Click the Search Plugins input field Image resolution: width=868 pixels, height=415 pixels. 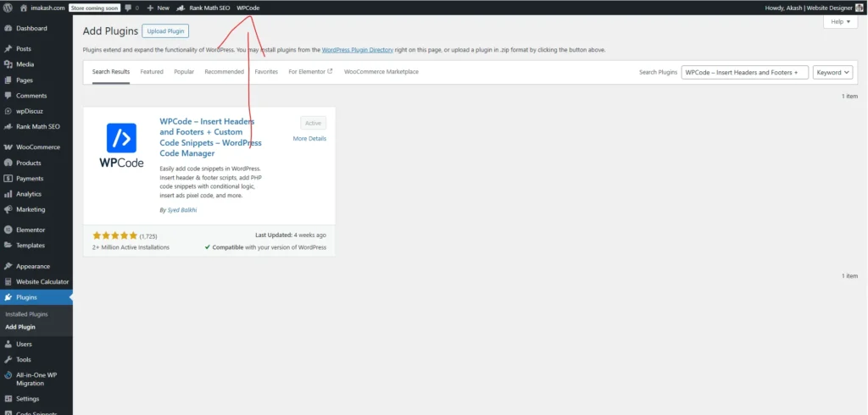click(744, 73)
